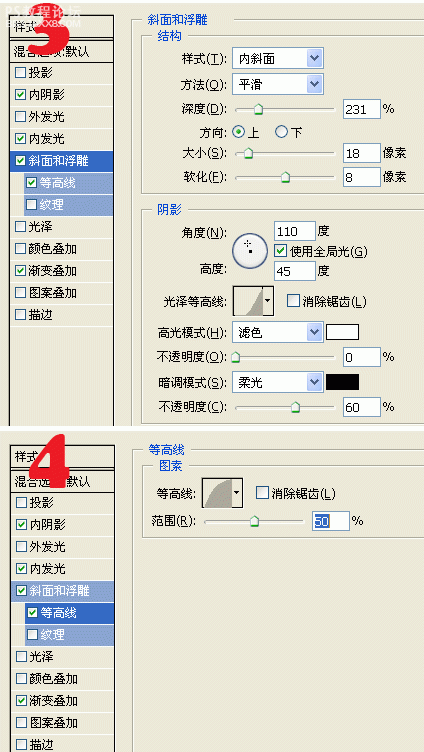Open the 图素 等高线 contour picker arrow
424x752 pixels.
click(237, 493)
